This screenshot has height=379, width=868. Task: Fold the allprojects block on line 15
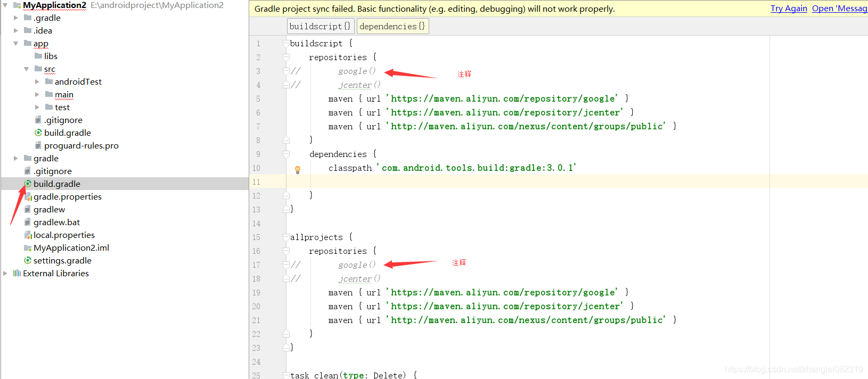coord(286,237)
